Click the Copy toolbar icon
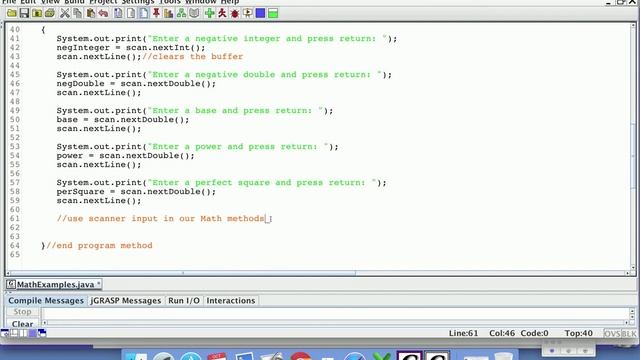Screen dimensions: 640x360 77,13
